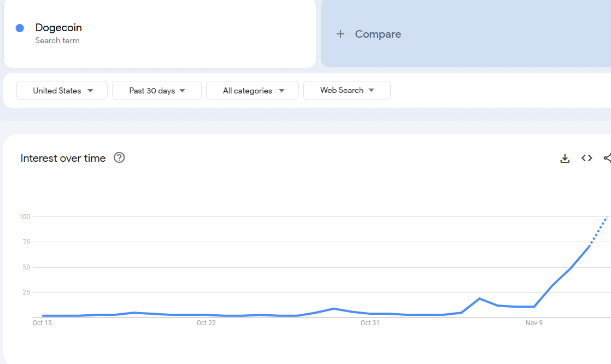Click the Oct 22 axis label

coord(206,322)
